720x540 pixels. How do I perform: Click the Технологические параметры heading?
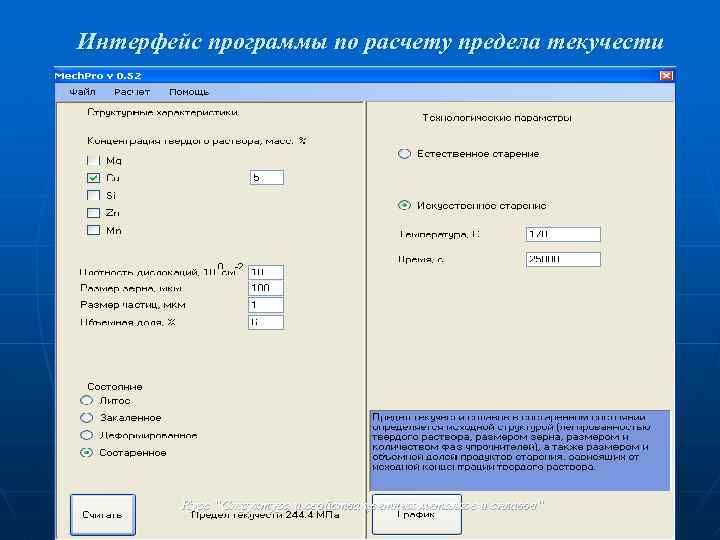497,118
